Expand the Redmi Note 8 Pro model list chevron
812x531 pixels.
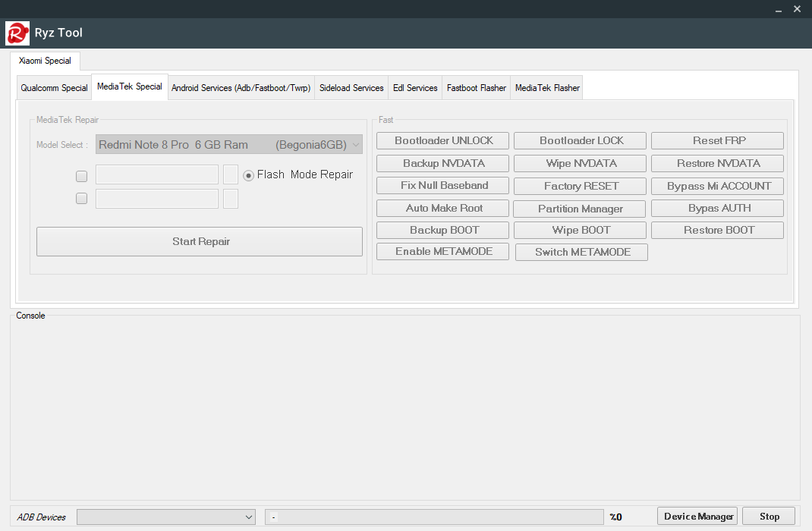coord(355,144)
